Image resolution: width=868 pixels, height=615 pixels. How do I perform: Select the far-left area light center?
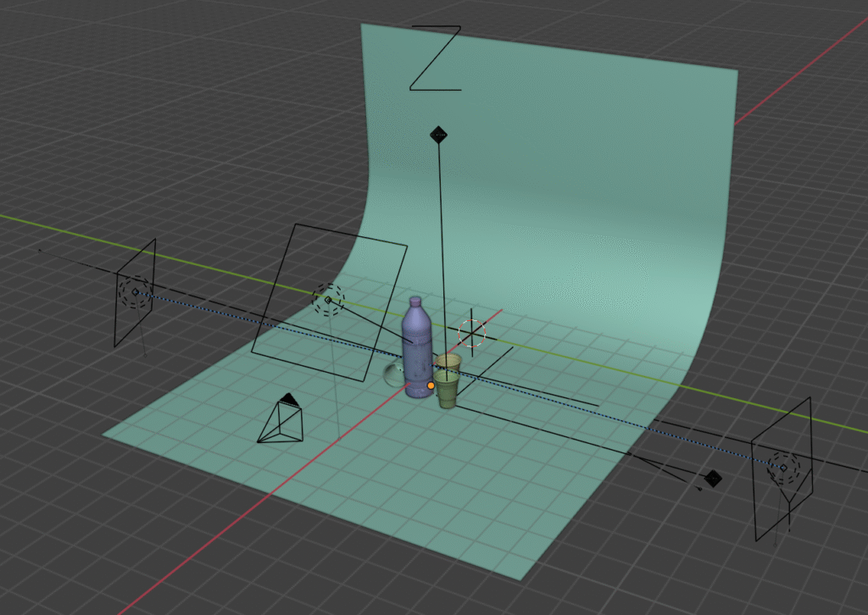click(135, 292)
